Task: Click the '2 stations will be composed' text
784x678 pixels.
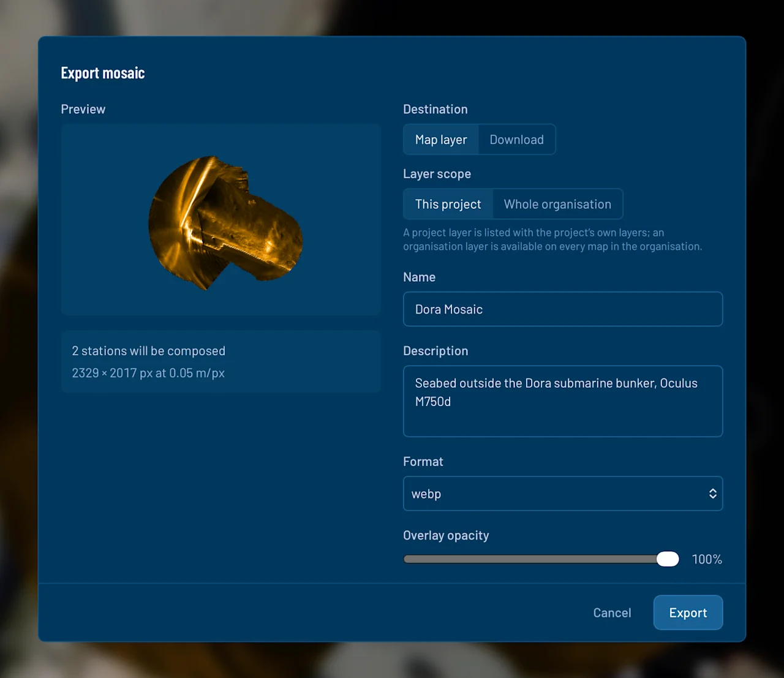Action: click(149, 351)
